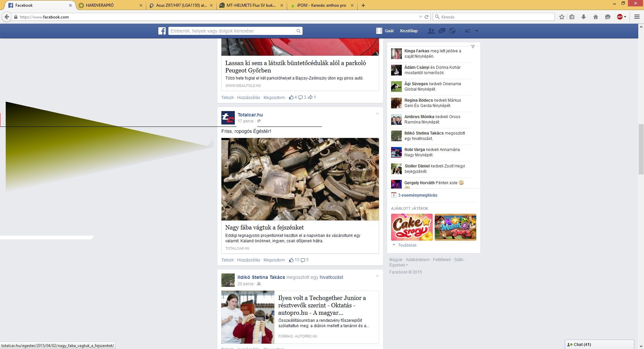Go to browser home page icon
This screenshot has height=349, width=644.
coord(596,17)
